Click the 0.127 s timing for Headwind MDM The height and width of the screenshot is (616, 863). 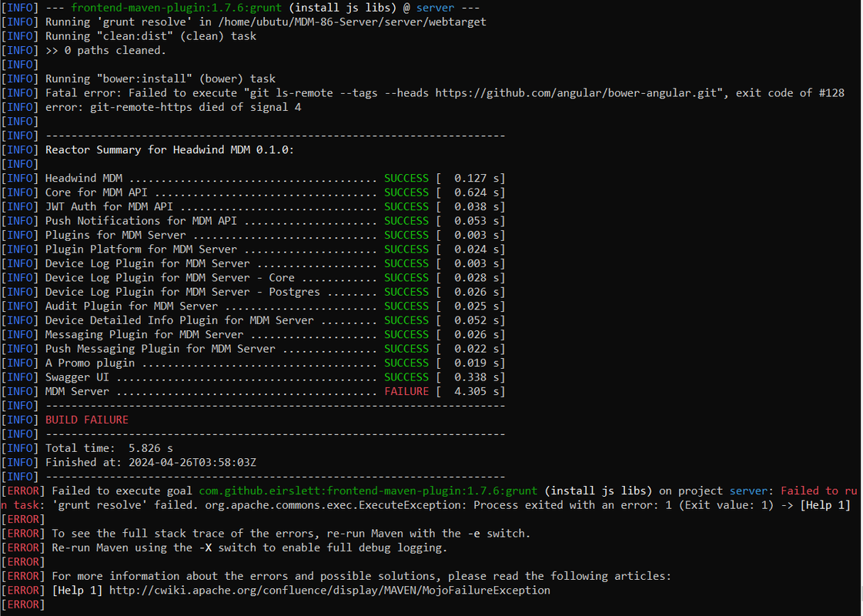(x=477, y=179)
